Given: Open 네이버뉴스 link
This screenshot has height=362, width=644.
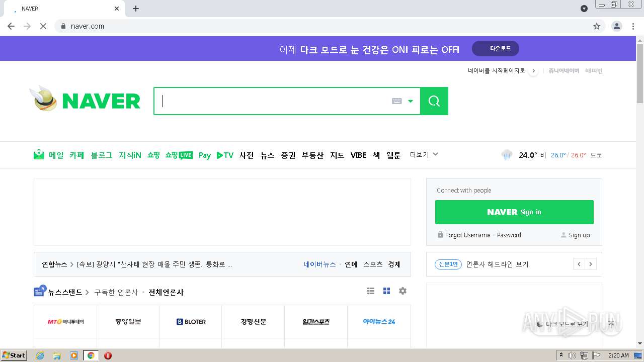Looking at the screenshot, I should click(x=320, y=264).
